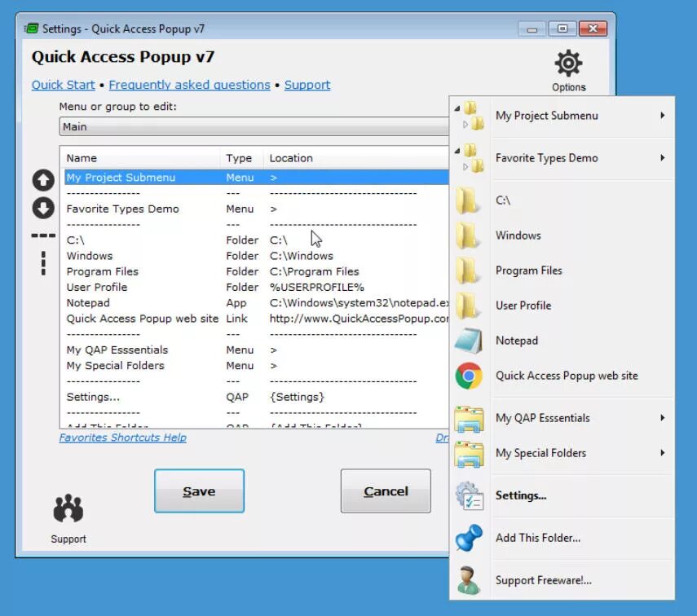Screen dimensions: 697x616
Task: Click the Support people icon
Action: 68,508
